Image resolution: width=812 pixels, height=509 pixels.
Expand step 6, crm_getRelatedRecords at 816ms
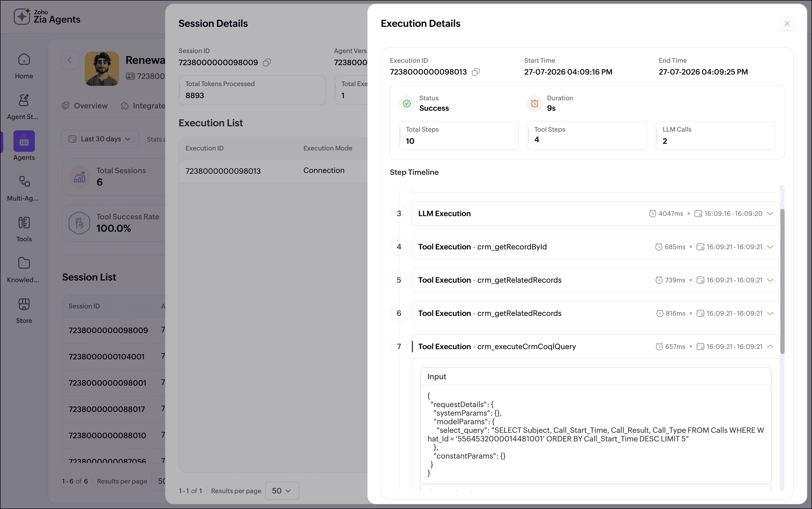pos(770,313)
